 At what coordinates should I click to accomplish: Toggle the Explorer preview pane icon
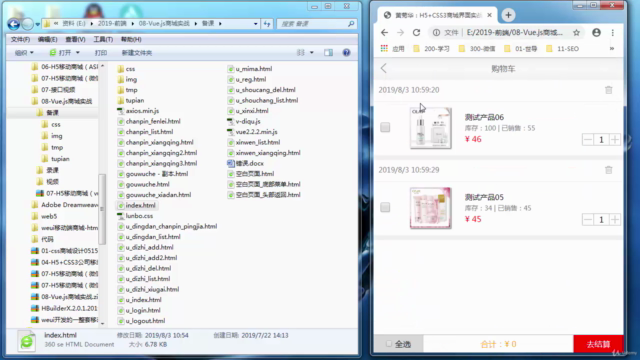329,53
